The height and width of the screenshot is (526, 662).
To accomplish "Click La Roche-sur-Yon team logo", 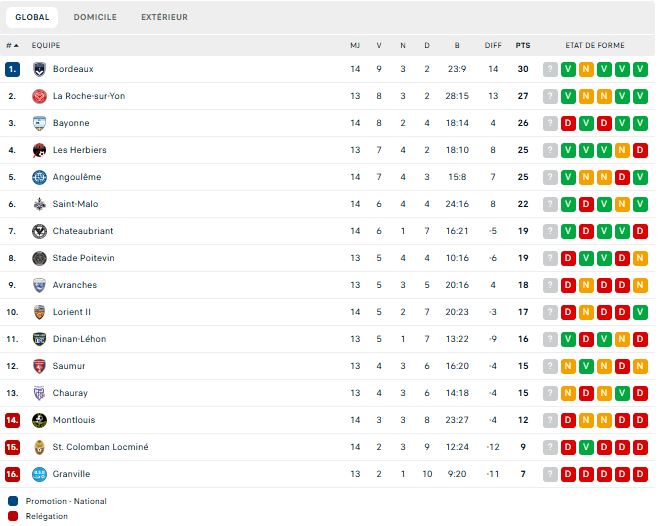I will (x=40, y=96).
